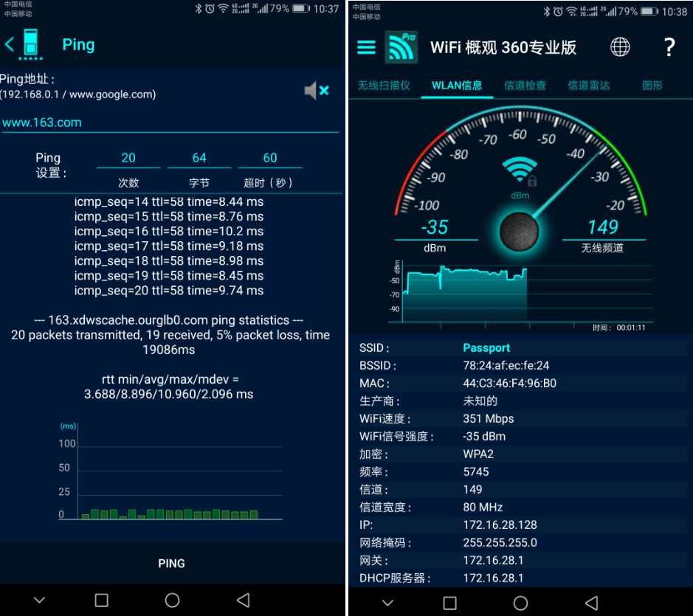Screen dimensions: 693x616
Task: Edit ping bytes field showing 64
Action: point(199,158)
